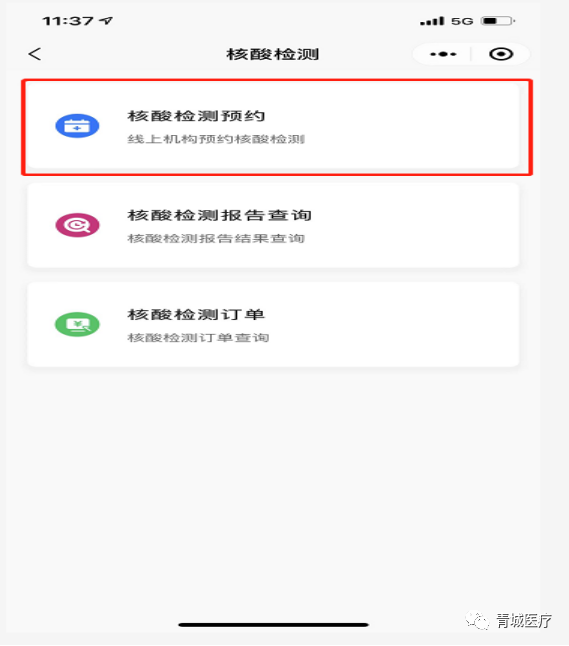
Task: Tap the green order icon
Action: pos(77,324)
